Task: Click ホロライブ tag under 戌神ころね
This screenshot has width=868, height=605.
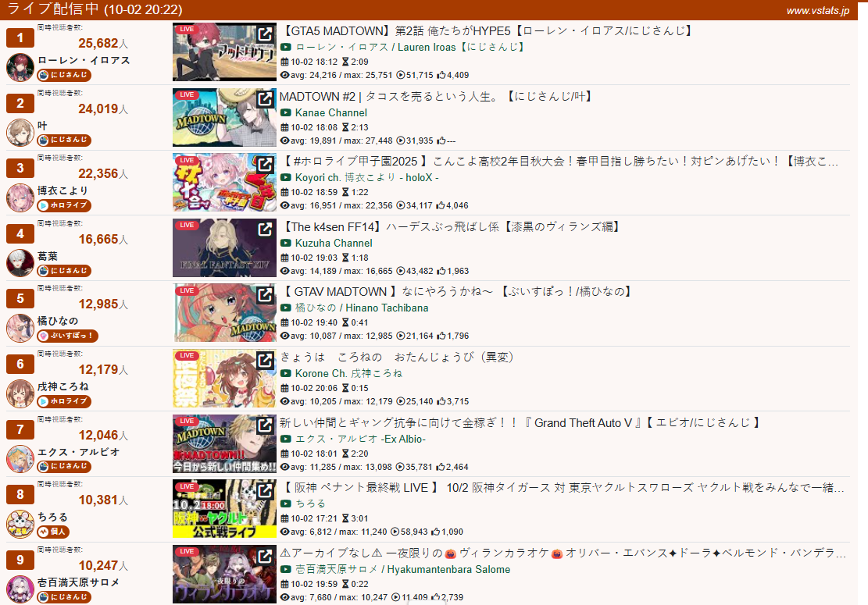Action: coord(64,401)
